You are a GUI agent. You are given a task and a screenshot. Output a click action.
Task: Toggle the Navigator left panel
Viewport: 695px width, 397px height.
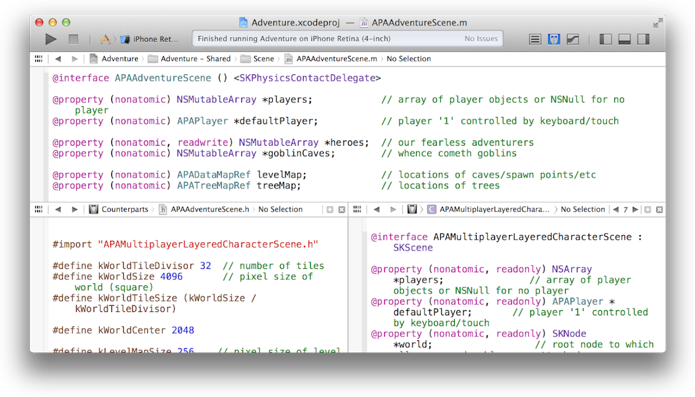point(605,39)
